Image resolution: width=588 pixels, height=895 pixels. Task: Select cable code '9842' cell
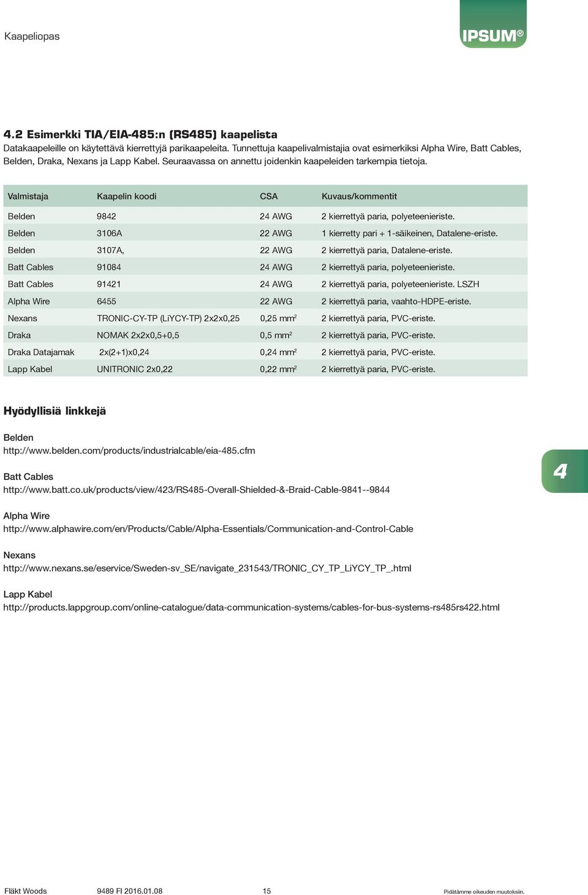point(107,216)
